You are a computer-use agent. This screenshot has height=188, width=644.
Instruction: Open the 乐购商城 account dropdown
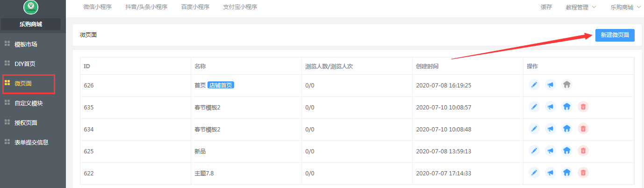pos(626,7)
